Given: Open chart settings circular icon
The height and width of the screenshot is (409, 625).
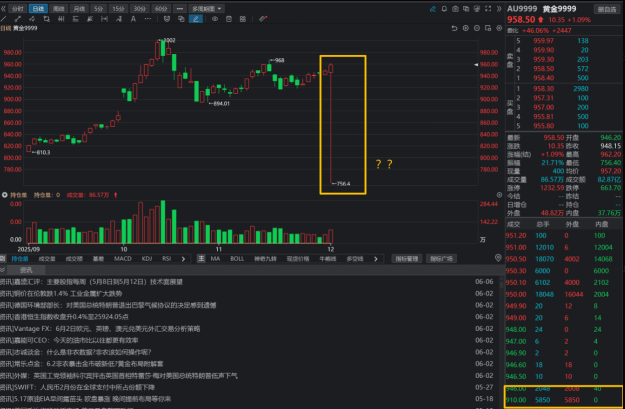Looking at the screenshot, I should pyautogui.click(x=499, y=28).
